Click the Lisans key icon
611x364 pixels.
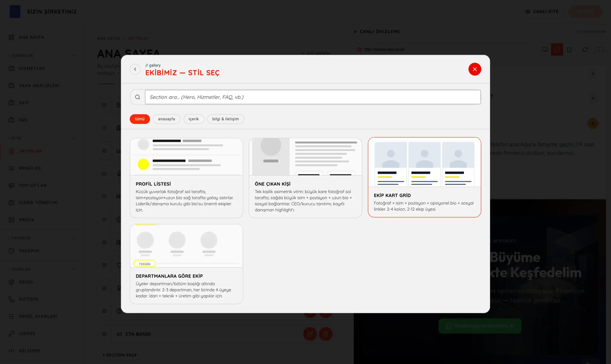[x=11, y=334]
